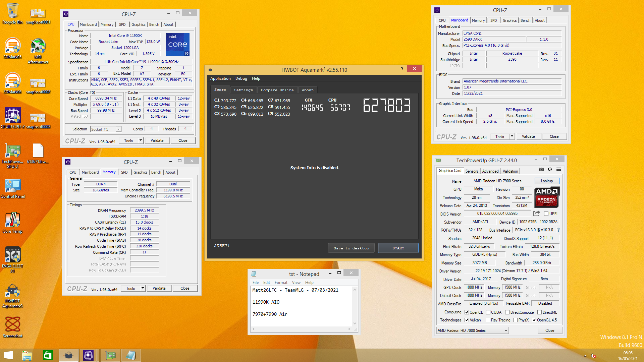
Task: Click Notepad horizontal scrollbar
Action: coord(302,329)
